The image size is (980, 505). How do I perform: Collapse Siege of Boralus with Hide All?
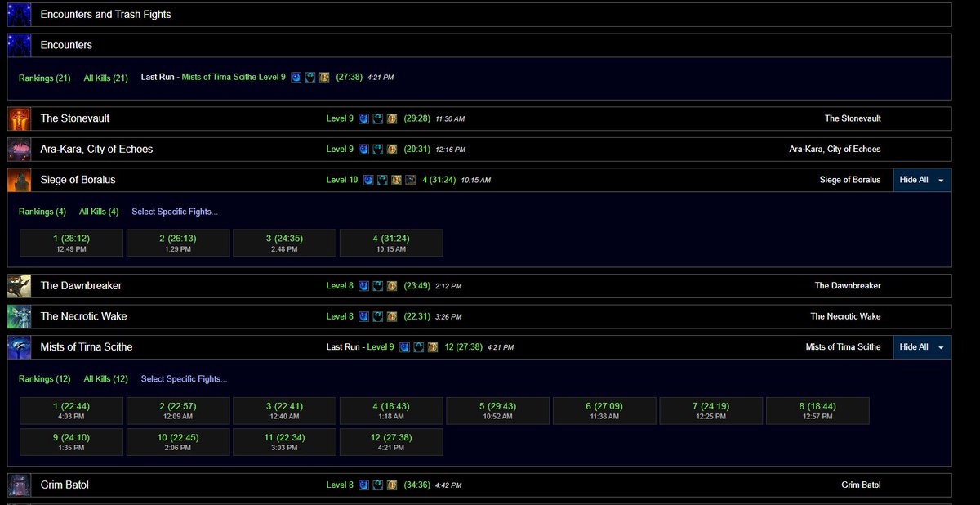(922, 180)
